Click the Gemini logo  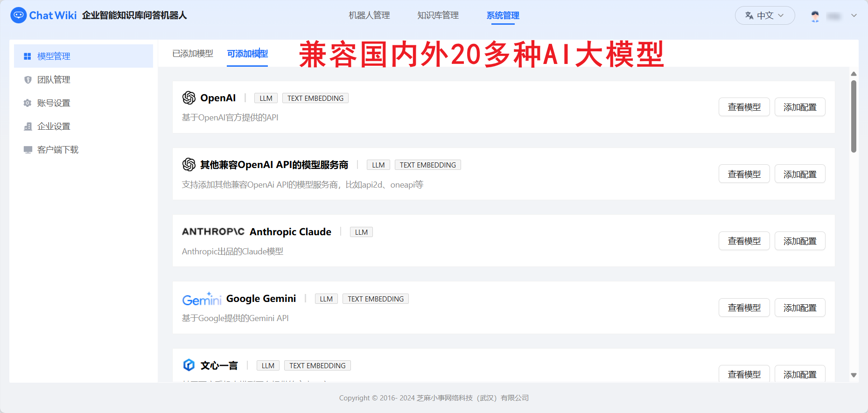(202, 299)
